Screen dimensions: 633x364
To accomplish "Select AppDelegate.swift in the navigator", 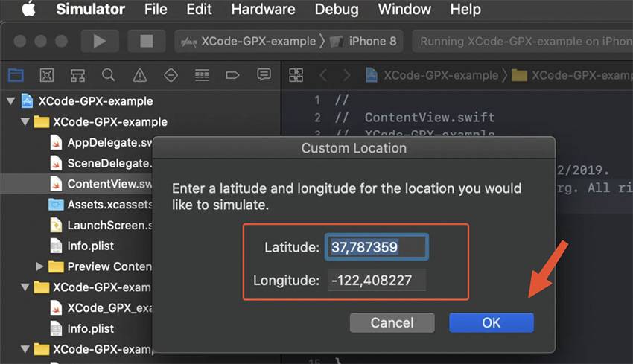I will pos(101,142).
